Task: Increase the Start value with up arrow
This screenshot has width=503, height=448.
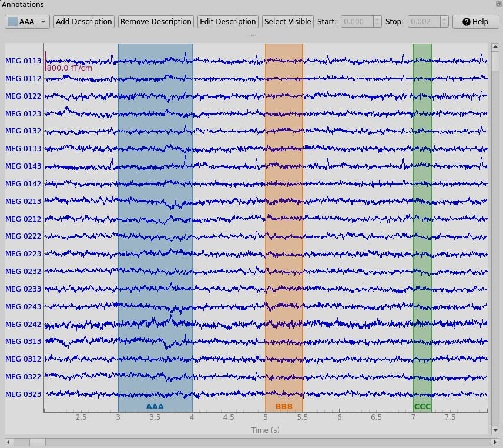Action: click(377, 19)
